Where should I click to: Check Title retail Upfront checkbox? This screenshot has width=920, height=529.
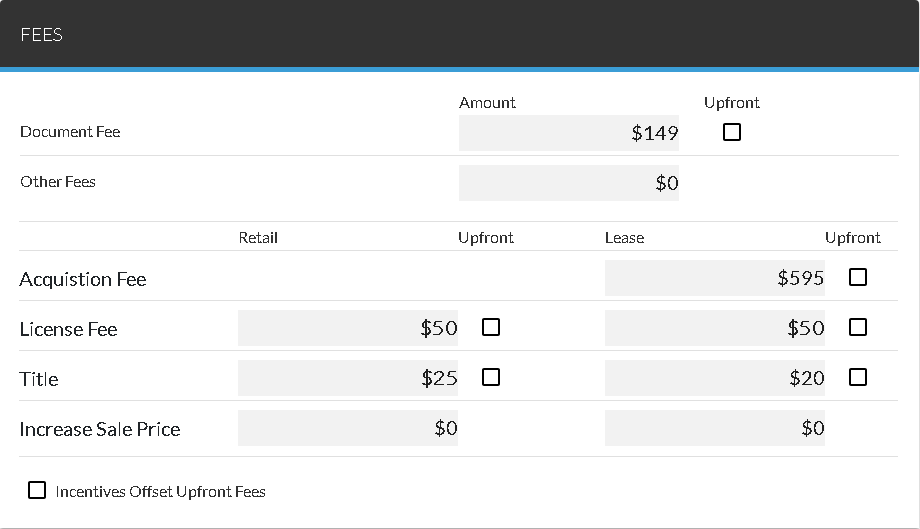[x=491, y=377]
